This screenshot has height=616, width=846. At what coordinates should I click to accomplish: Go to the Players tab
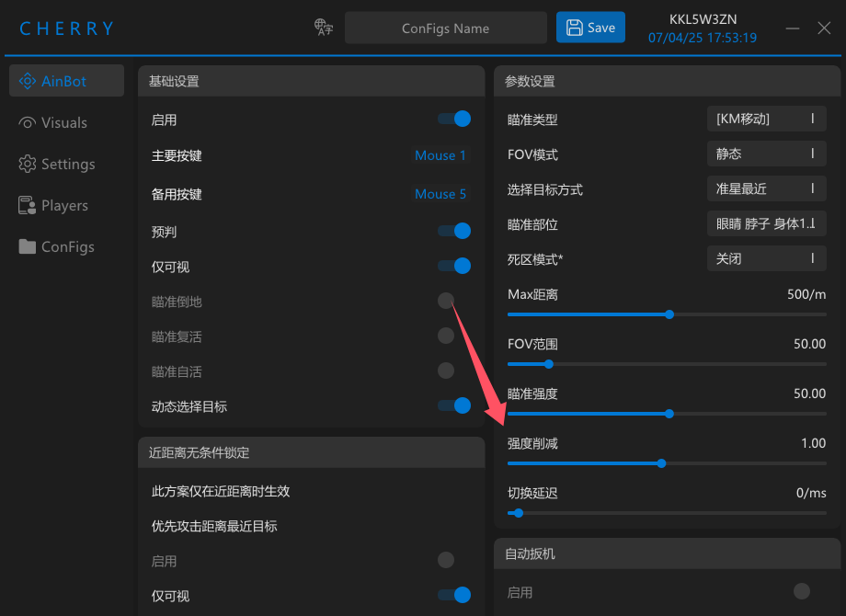67,206
